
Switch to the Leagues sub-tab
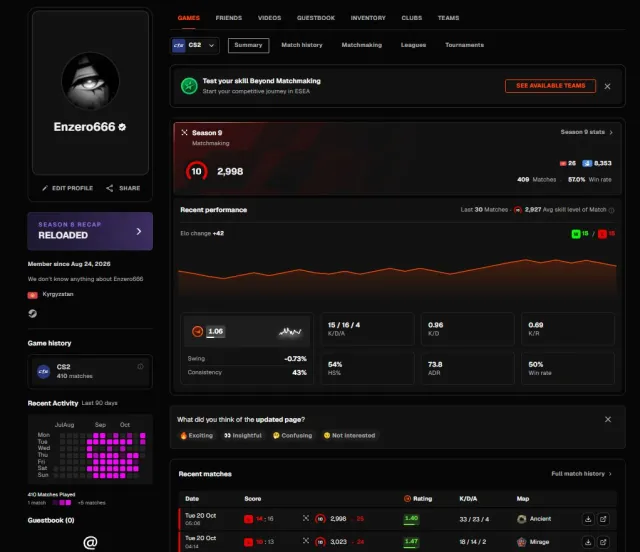[x=413, y=45]
